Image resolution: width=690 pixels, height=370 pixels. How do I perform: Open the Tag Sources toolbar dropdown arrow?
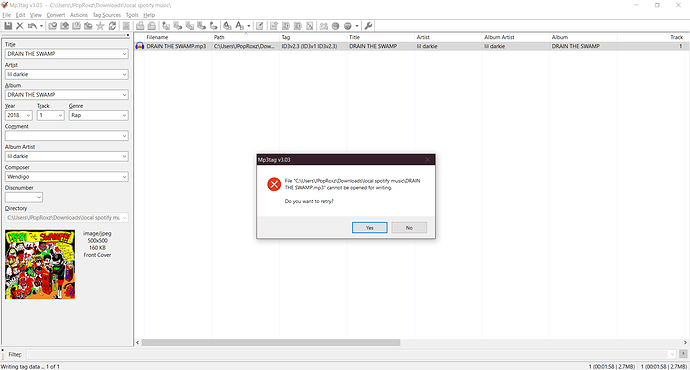(357, 26)
